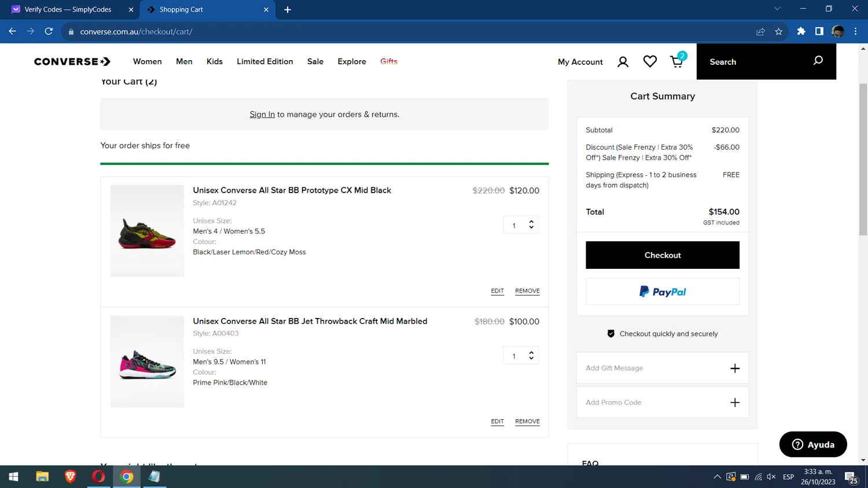Open File Explorer from the taskbar

[x=42, y=476]
